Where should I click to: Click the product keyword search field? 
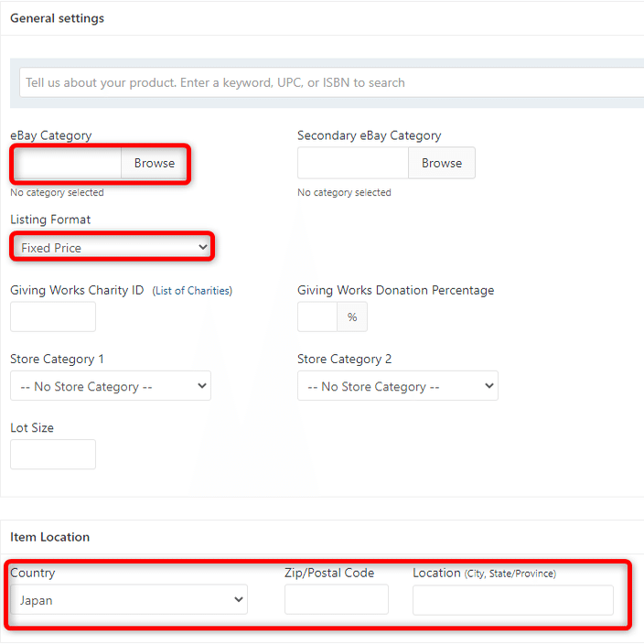point(332,82)
